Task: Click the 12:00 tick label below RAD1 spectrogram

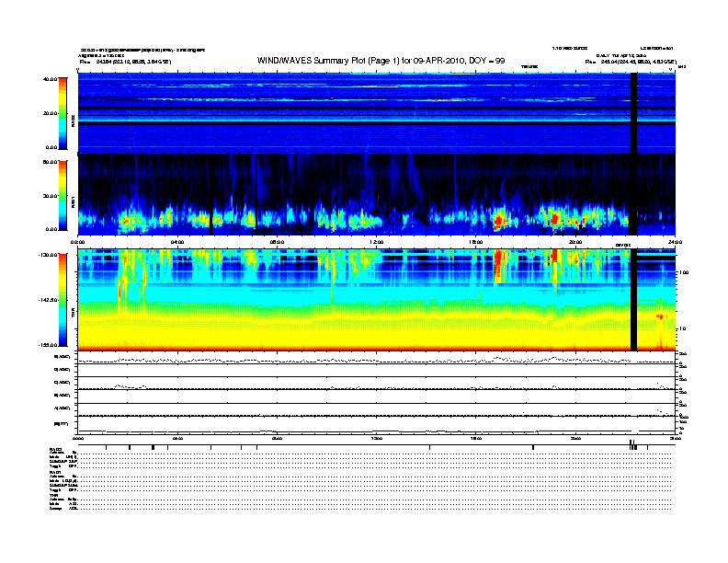Action: (376, 242)
